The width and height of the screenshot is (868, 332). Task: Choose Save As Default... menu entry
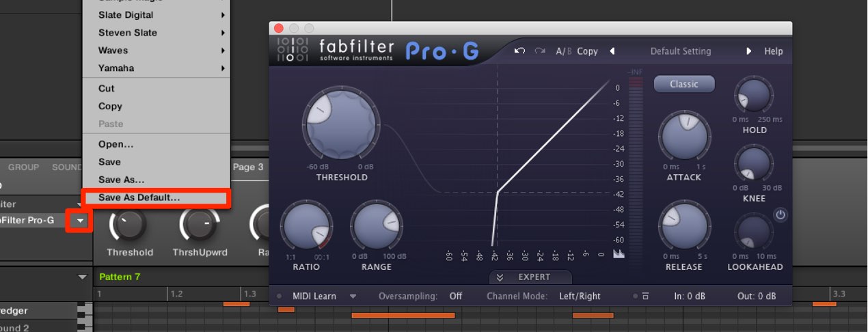pos(156,197)
